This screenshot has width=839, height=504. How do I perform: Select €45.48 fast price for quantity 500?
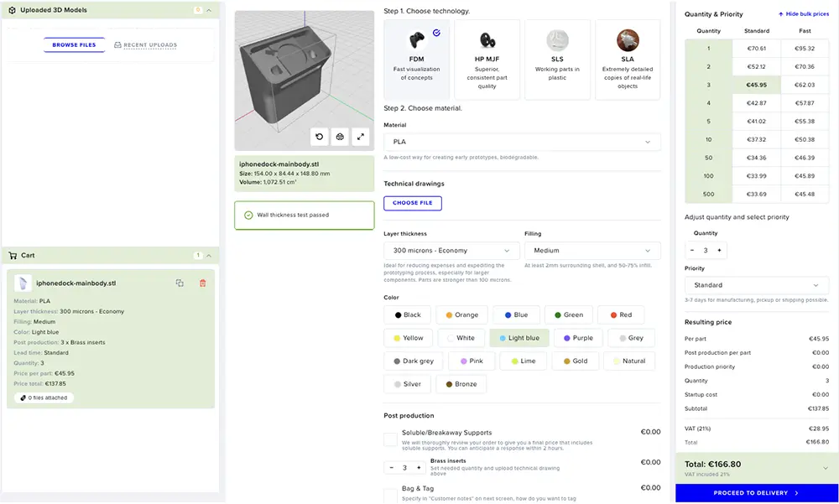(805, 194)
